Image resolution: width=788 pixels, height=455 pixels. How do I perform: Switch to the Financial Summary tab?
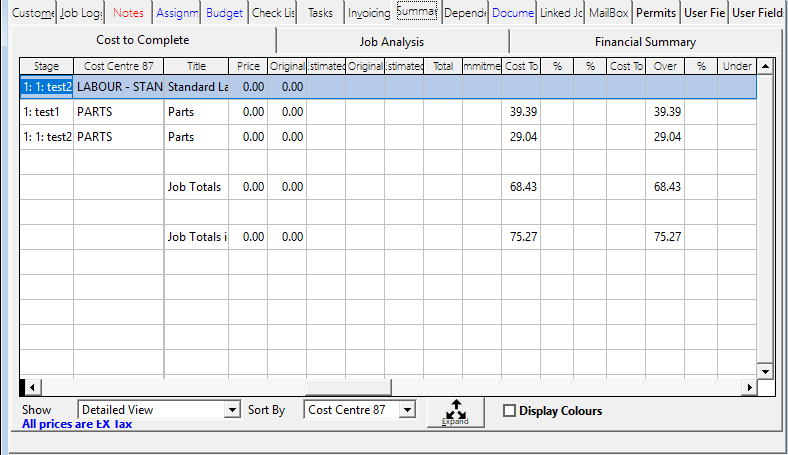click(645, 42)
